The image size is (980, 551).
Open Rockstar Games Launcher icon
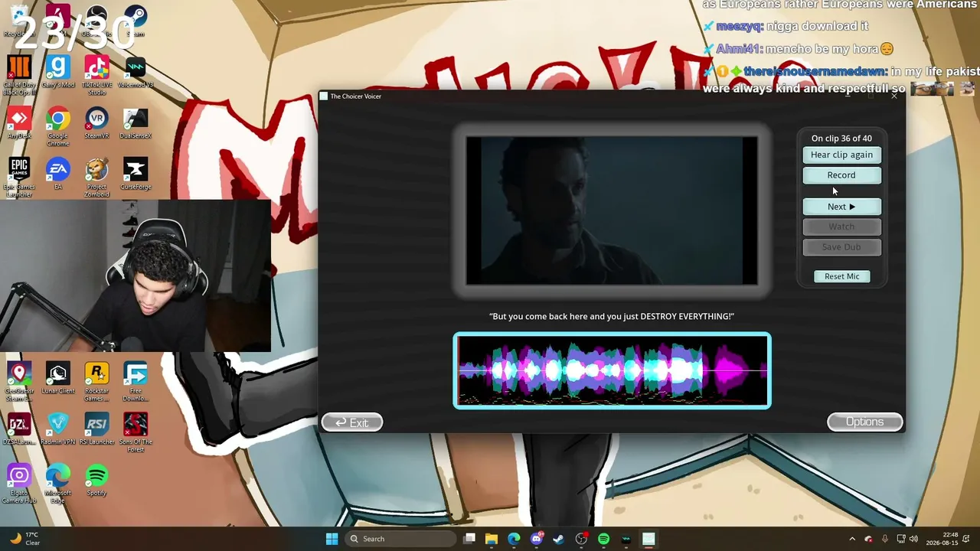click(96, 381)
